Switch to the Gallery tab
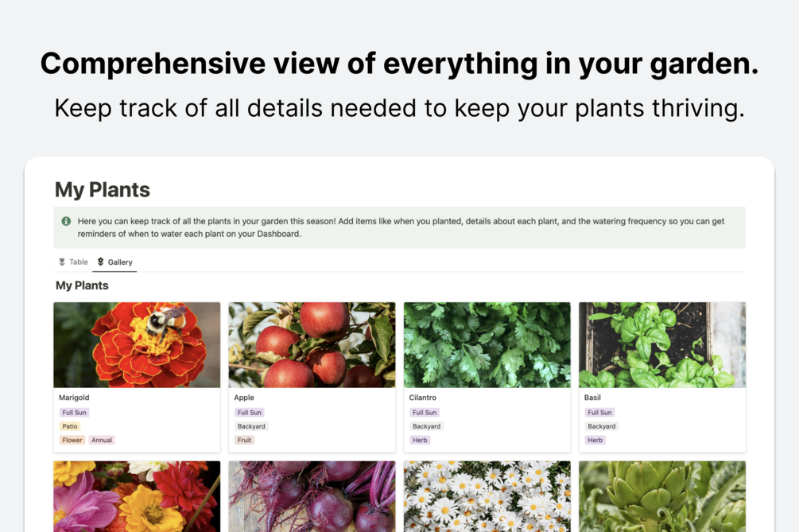This screenshot has width=799, height=532. tap(114, 262)
